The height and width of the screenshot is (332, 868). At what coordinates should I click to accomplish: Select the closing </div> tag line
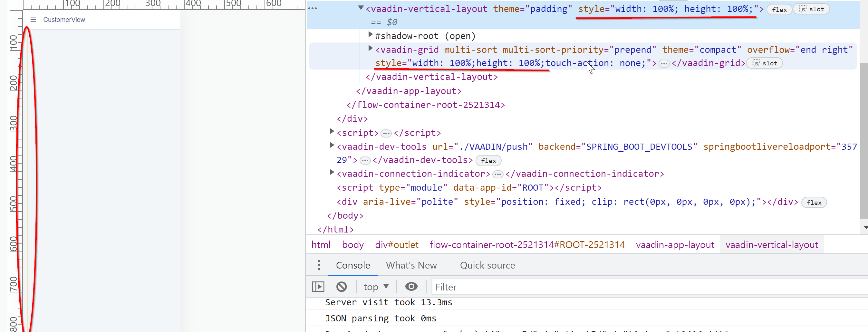click(x=352, y=119)
